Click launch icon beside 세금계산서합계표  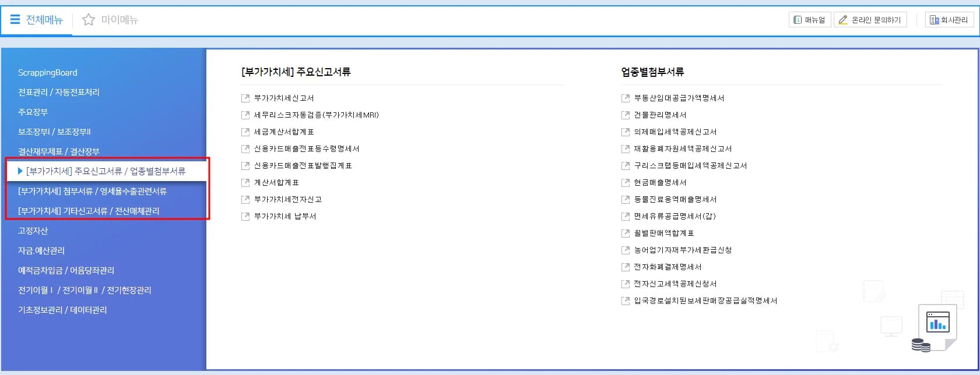[245, 132]
